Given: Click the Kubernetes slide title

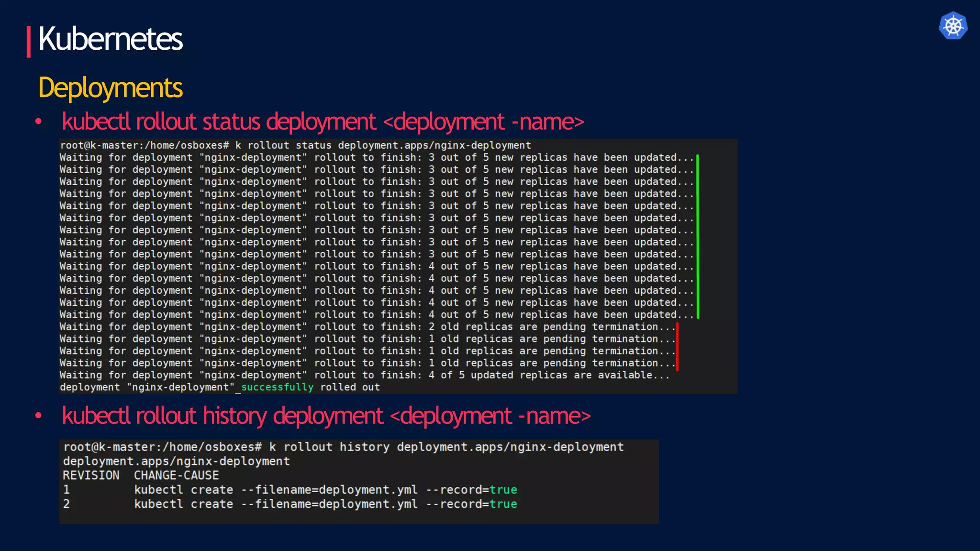Looking at the screenshot, I should click(x=110, y=39).
